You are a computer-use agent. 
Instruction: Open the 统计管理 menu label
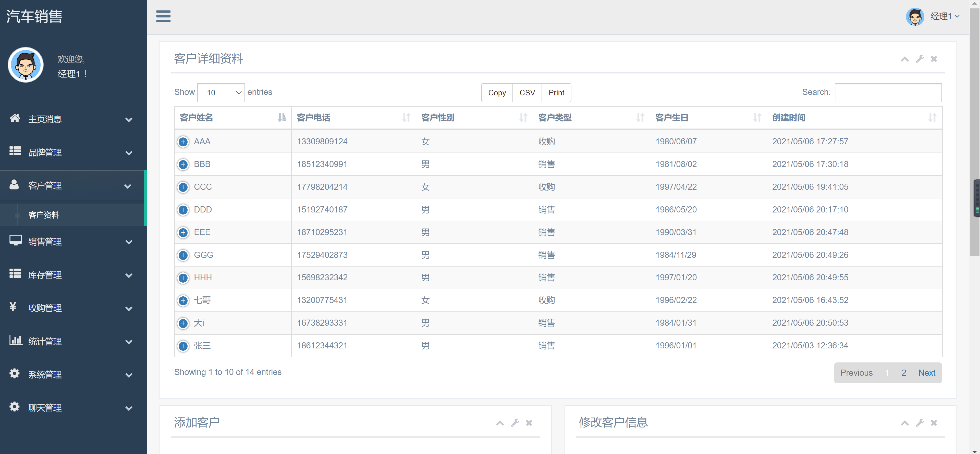pos(45,342)
